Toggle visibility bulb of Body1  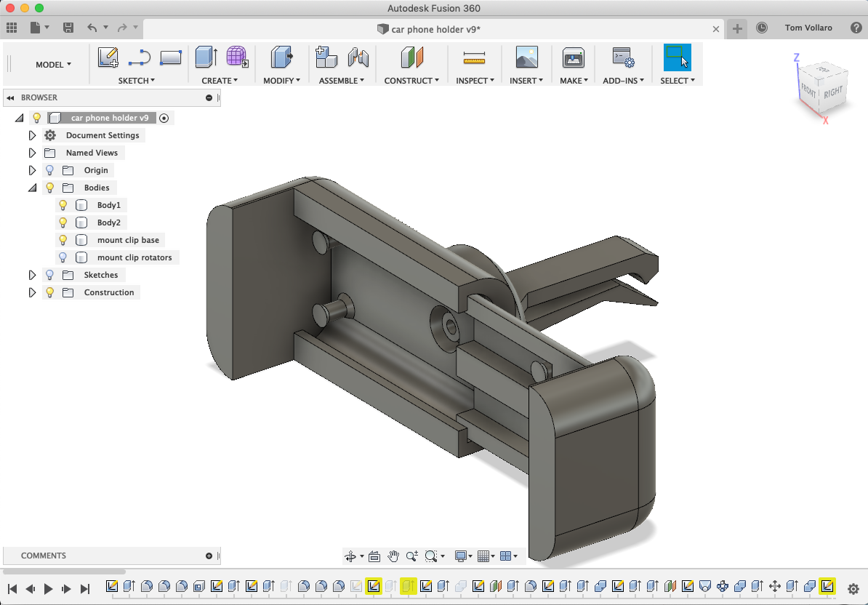[63, 205]
